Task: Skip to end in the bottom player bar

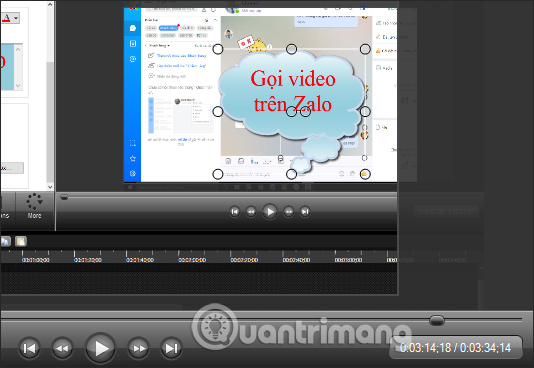Action: [171, 348]
